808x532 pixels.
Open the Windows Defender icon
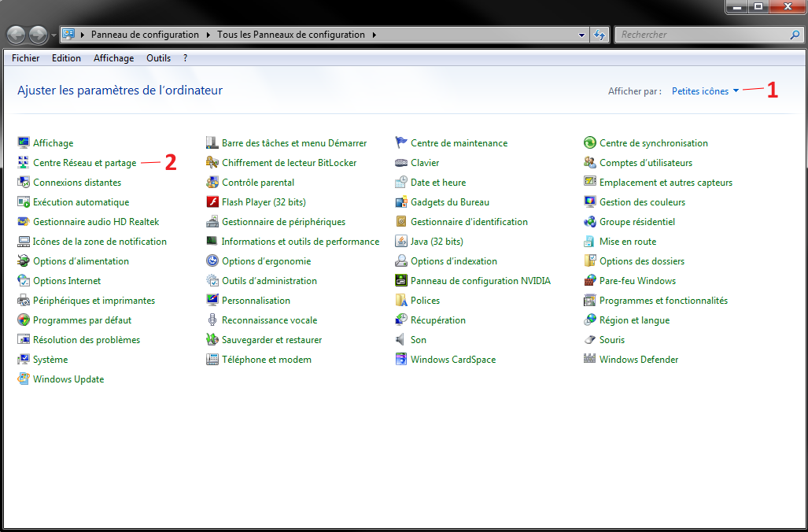(x=590, y=360)
